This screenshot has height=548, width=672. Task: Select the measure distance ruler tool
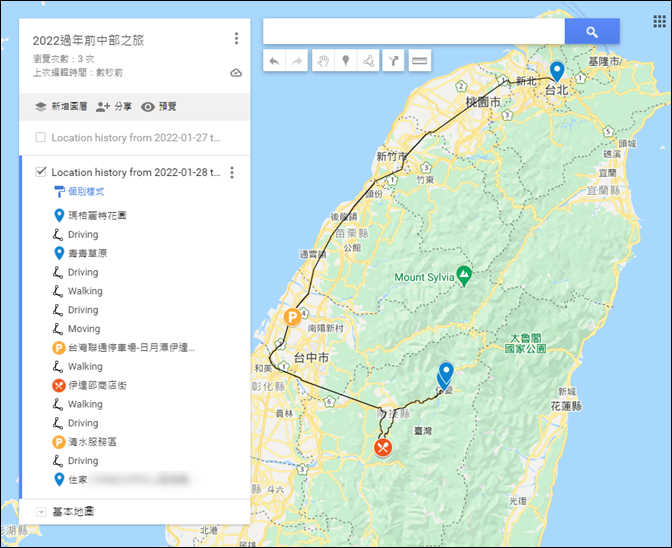(x=420, y=61)
